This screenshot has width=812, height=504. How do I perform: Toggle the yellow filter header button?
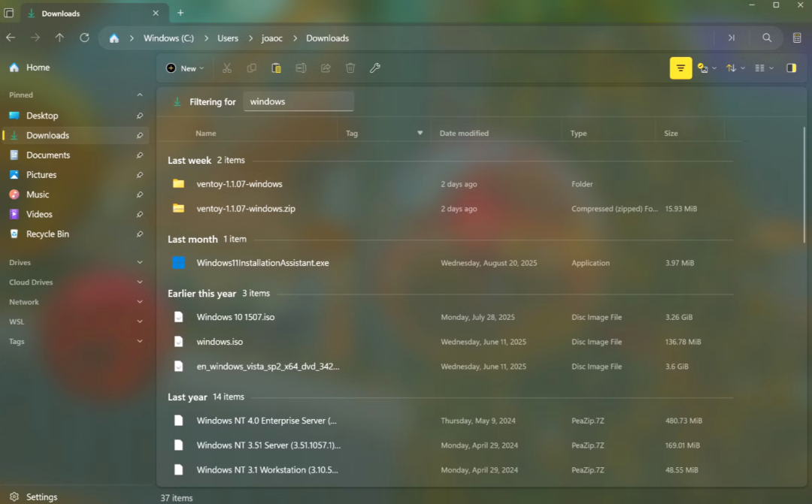coord(680,68)
